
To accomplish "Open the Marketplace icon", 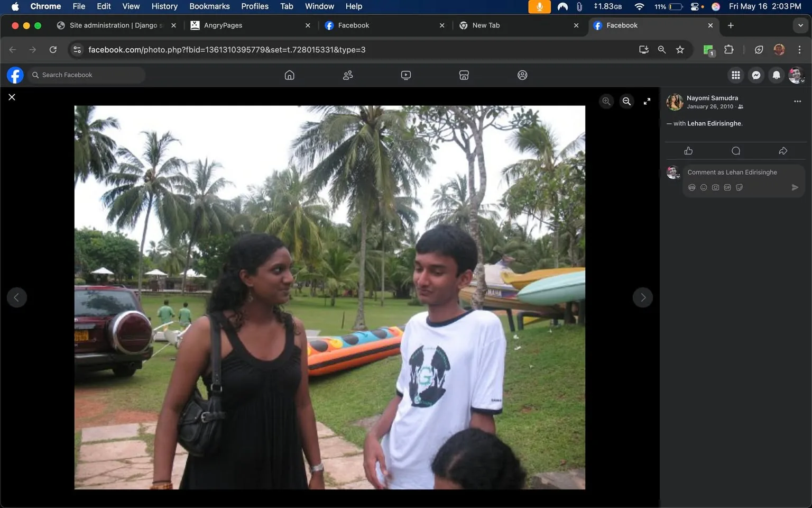I will [464, 75].
